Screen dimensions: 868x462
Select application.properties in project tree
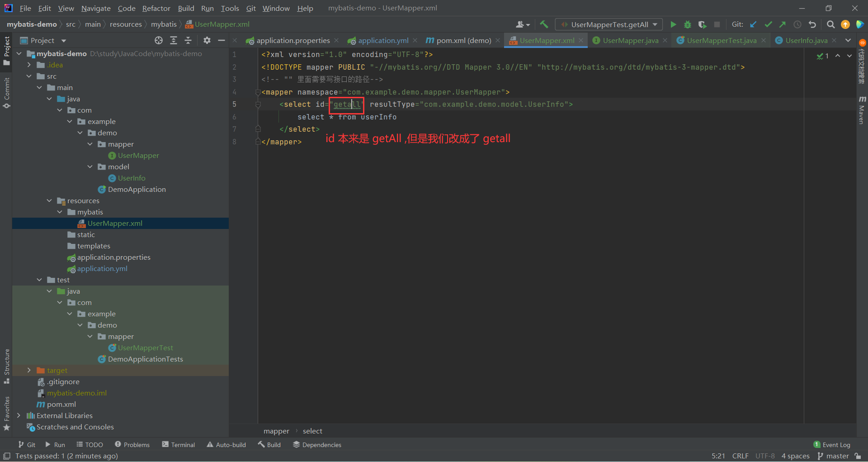coord(113,257)
